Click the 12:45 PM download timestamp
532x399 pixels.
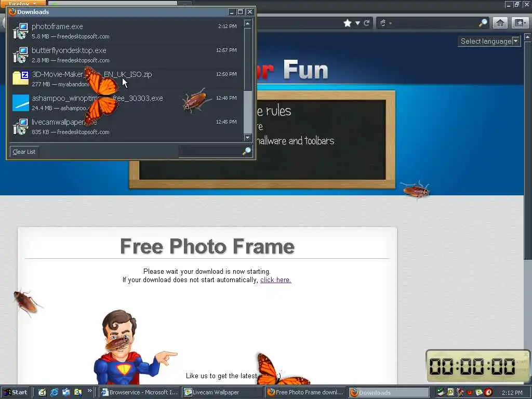[227, 122]
